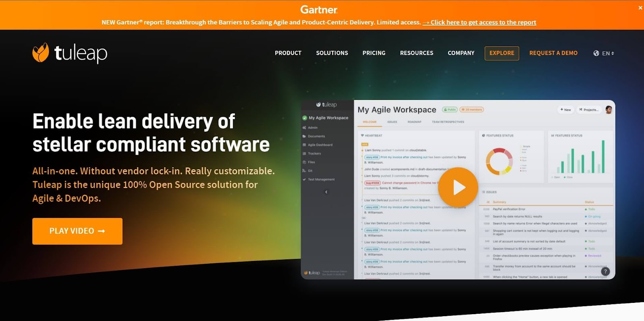Click the Trackers icon in preview sidebar

tap(304, 153)
